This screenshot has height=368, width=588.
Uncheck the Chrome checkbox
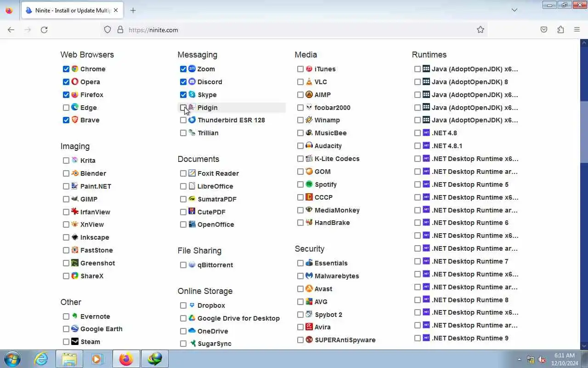(66, 69)
